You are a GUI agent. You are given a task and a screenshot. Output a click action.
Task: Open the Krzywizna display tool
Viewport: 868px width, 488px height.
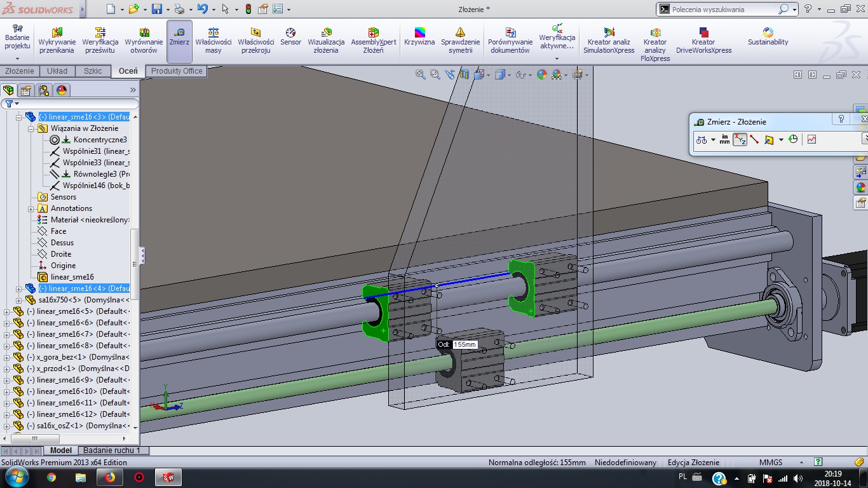tap(419, 37)
